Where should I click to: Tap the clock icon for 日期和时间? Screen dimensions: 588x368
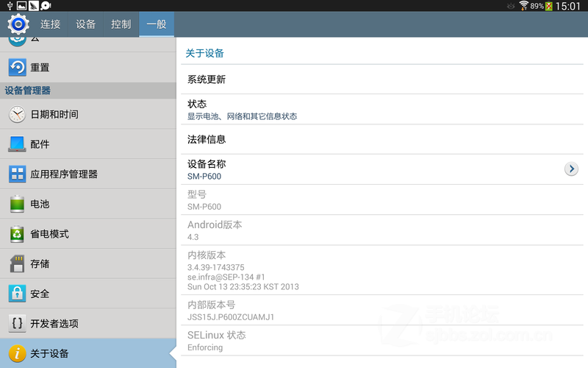pyautogui.click(x=17, y=114)
